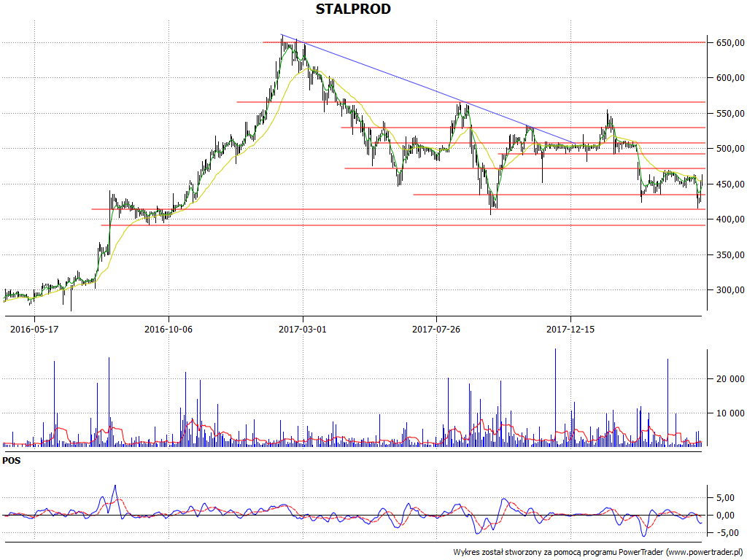Select the 2017-07-26 date label

436,329
